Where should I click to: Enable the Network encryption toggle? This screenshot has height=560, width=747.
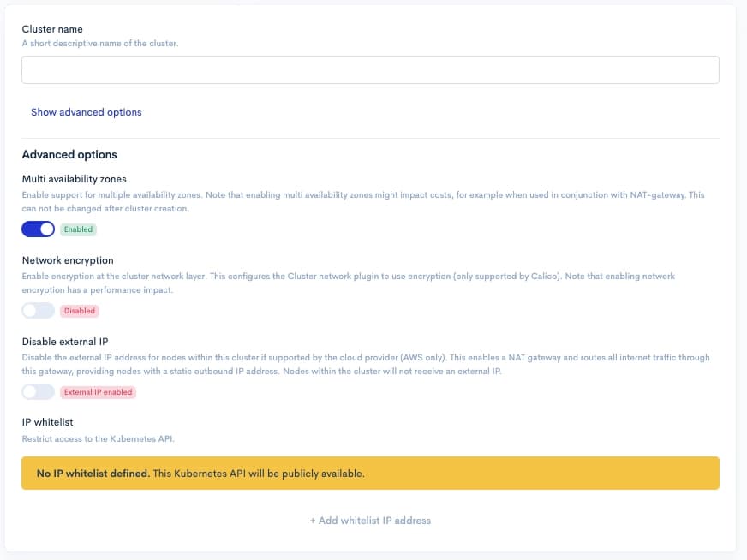pyautogui.click(x=39, y=311)
